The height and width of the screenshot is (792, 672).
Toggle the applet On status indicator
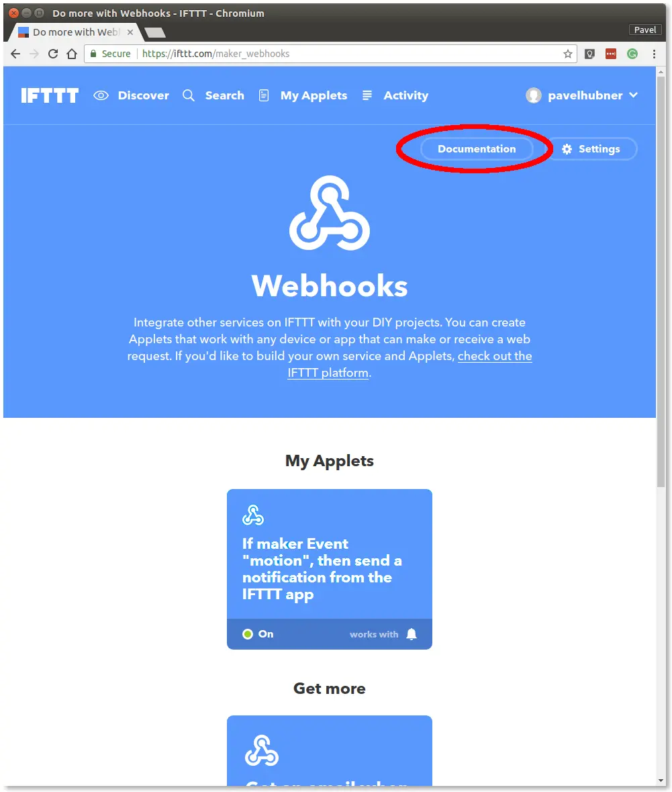coord(258,634)
